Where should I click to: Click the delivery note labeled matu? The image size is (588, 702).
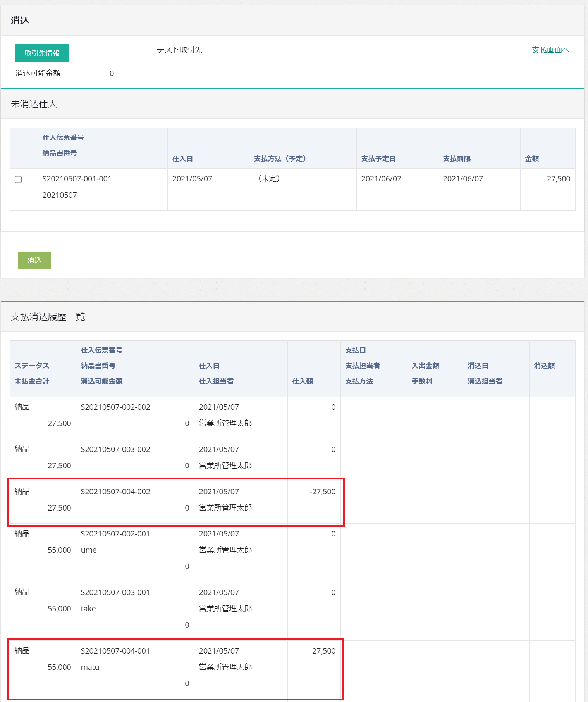click(90, 667)
